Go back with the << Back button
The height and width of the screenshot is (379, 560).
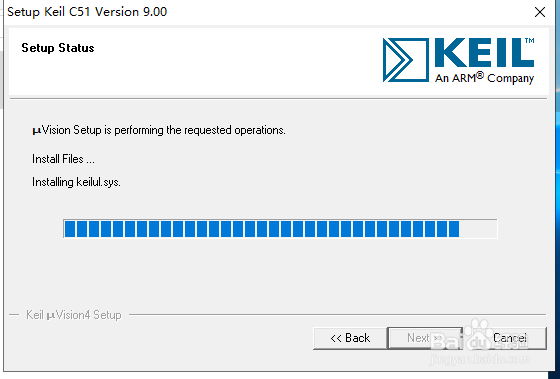[x=350, y=338]
